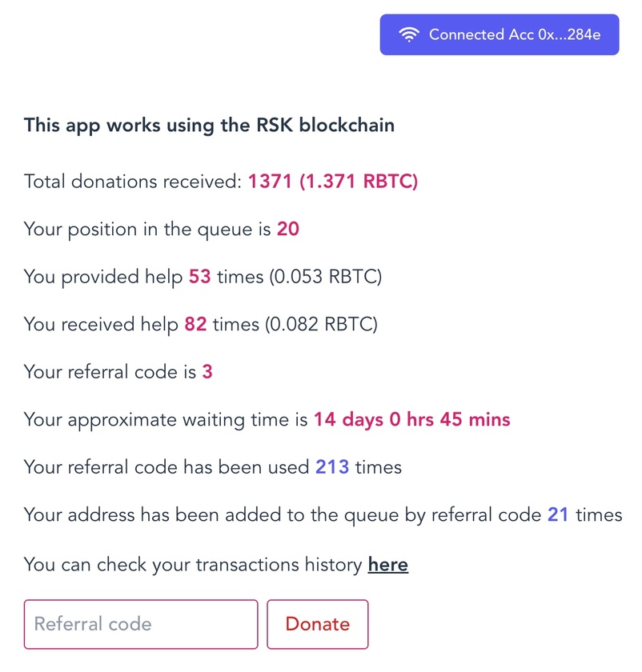642x672 pixels.
Task: Click the Donate button
Action: tap(317, 624)
